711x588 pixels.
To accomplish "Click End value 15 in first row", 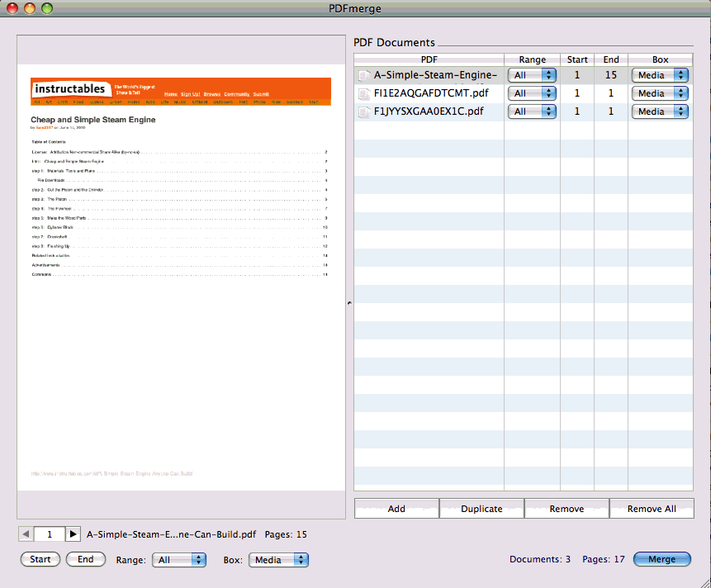I will pos(611,75).
